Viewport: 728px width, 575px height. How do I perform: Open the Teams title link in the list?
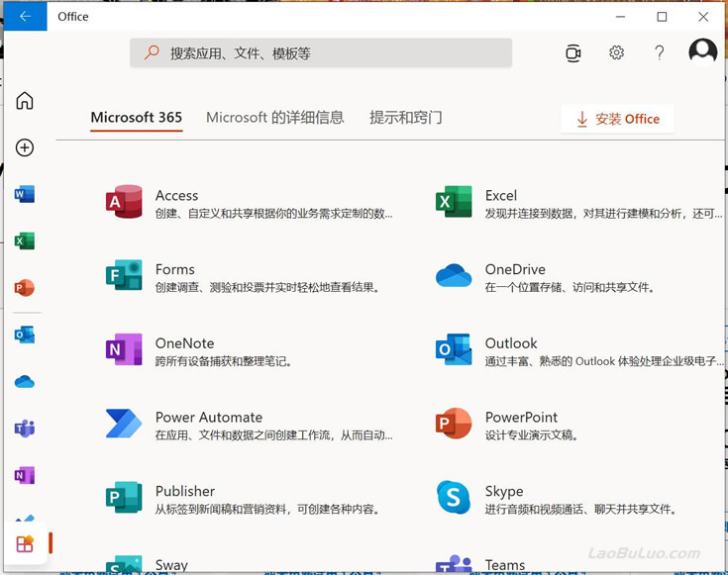(x=505, y=565)
